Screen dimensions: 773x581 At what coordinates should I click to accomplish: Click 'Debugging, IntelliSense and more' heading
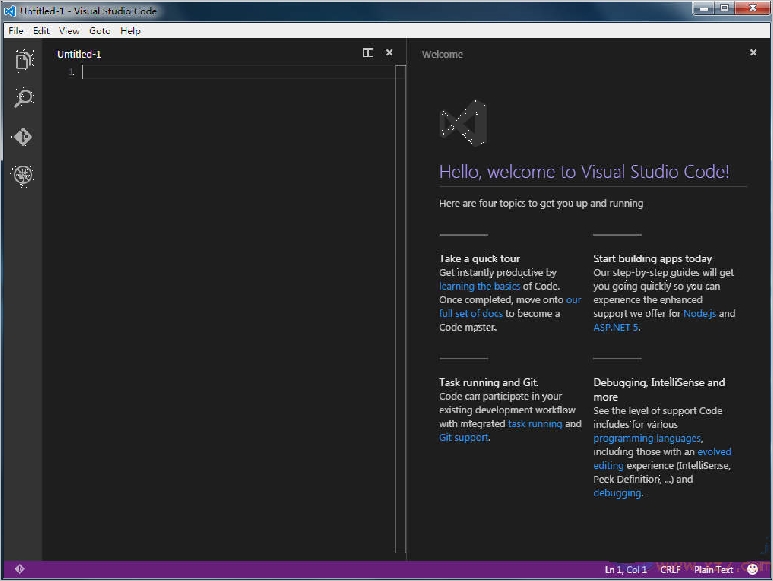(659, 389)
